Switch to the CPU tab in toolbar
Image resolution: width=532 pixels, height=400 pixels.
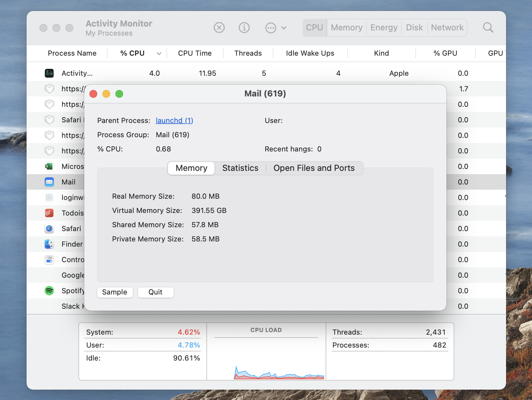[315, 28]
